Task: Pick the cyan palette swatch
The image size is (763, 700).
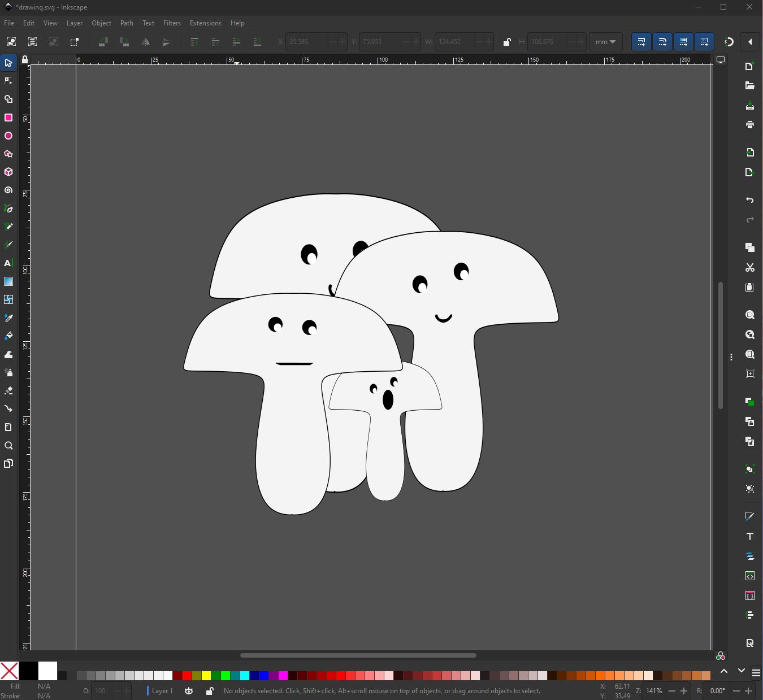Action: point(245,676)
